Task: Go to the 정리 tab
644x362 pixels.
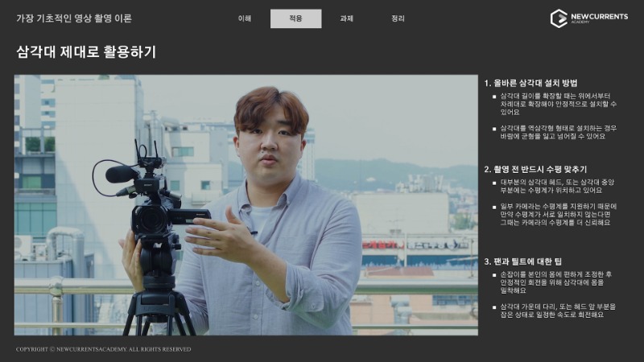Action: click(x=398, y=19)
